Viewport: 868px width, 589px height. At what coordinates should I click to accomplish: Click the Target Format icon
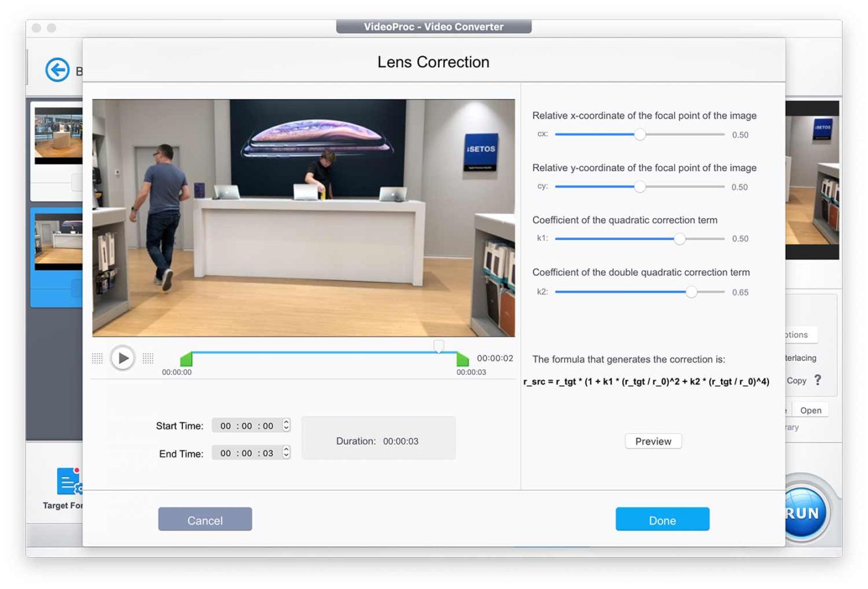(68, 482)
